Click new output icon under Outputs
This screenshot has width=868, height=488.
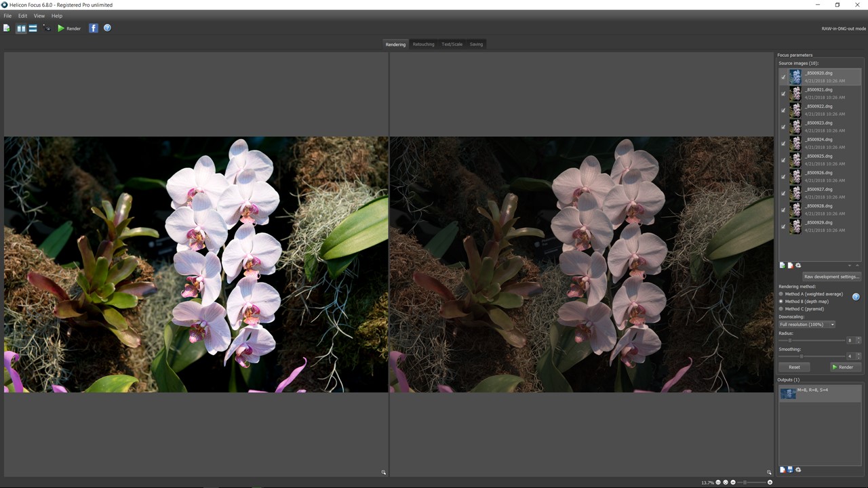[782, 470]
